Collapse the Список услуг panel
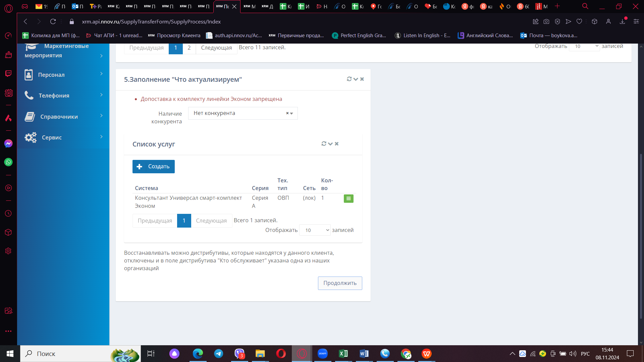644x362 pixels. tap(330, 144)
